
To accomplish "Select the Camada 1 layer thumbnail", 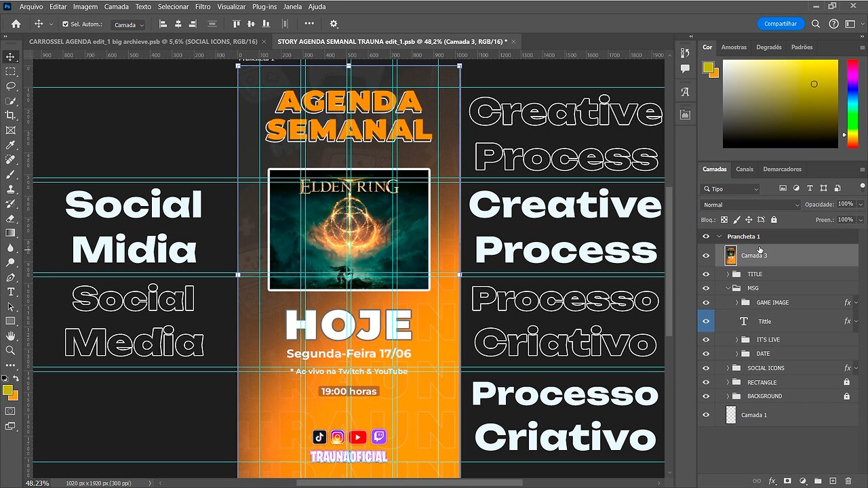I will [730, 415].
